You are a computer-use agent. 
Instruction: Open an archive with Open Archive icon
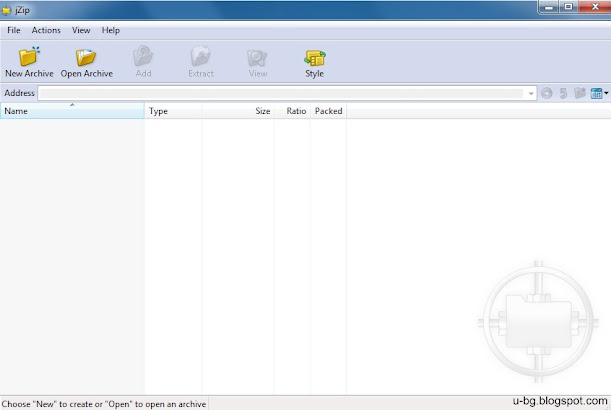click(x=86, y=57)
